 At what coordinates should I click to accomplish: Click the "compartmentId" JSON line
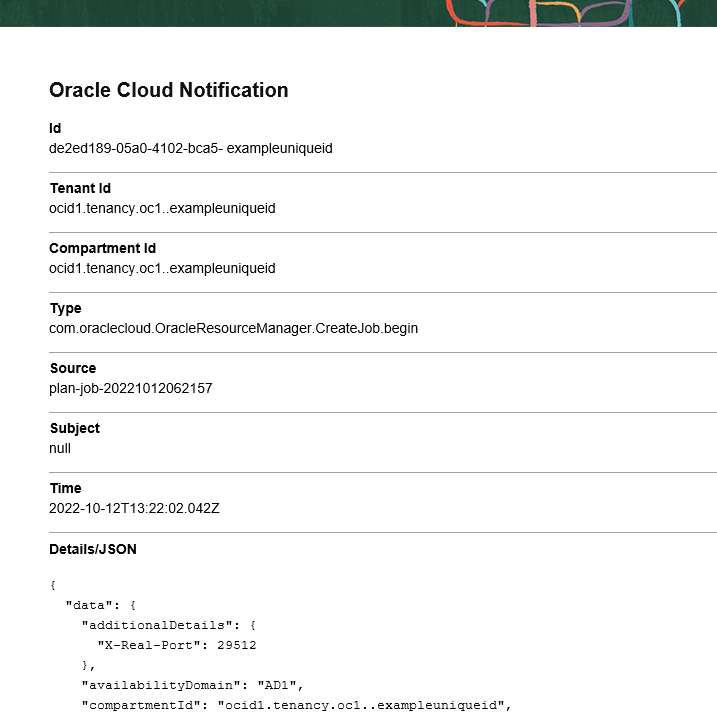[296, 705]
